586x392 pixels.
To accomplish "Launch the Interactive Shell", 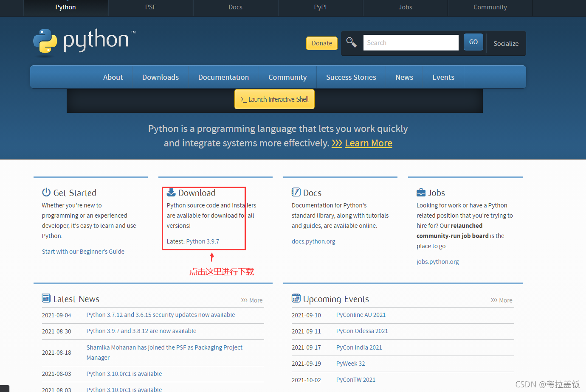I will (275, 99).
